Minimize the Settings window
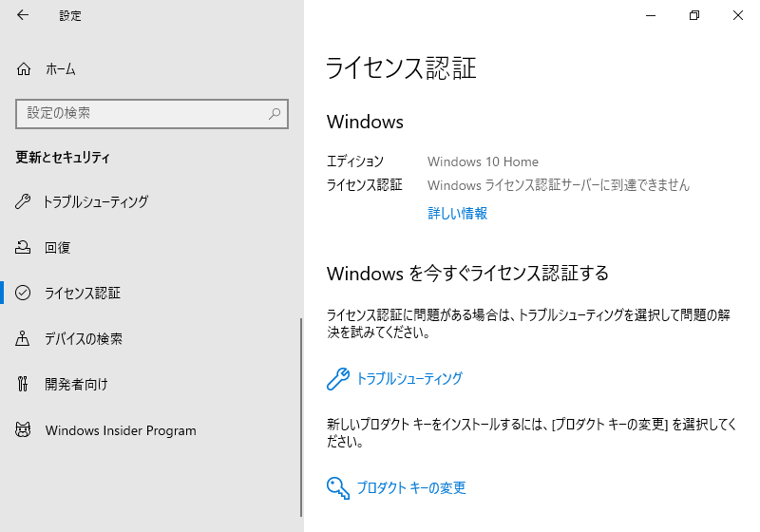This screenshot has height=532, width=760. pos(651,15)
